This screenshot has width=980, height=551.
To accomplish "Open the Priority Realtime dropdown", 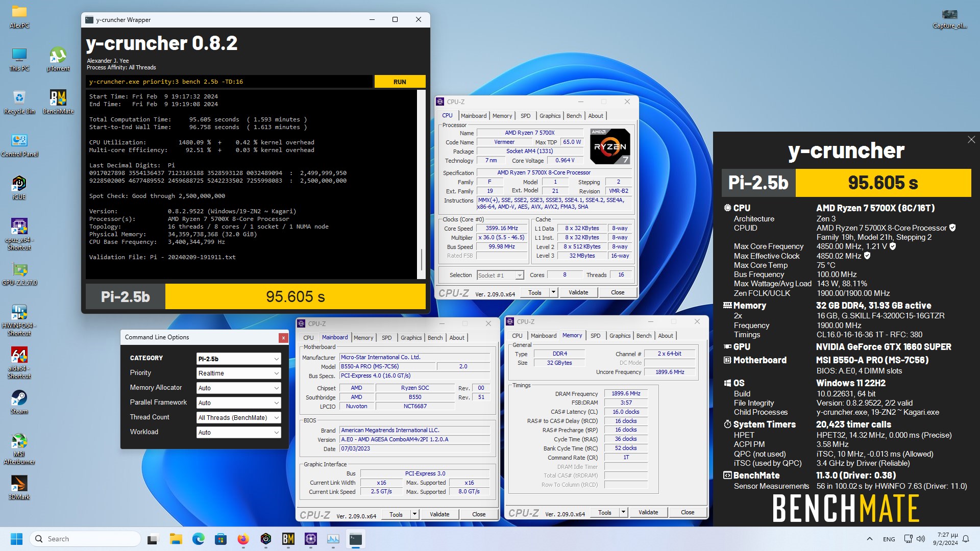I will (x=238, y=373).
